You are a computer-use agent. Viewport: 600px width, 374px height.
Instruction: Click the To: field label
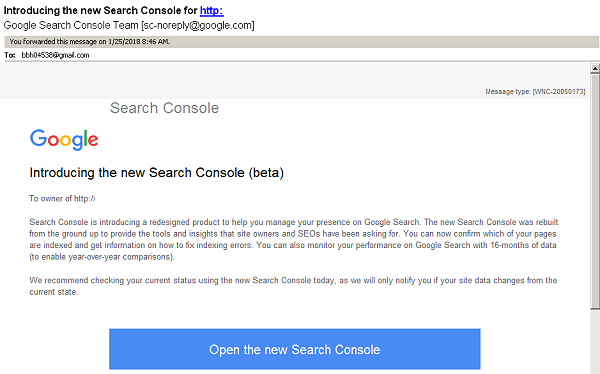pos(10,55)
